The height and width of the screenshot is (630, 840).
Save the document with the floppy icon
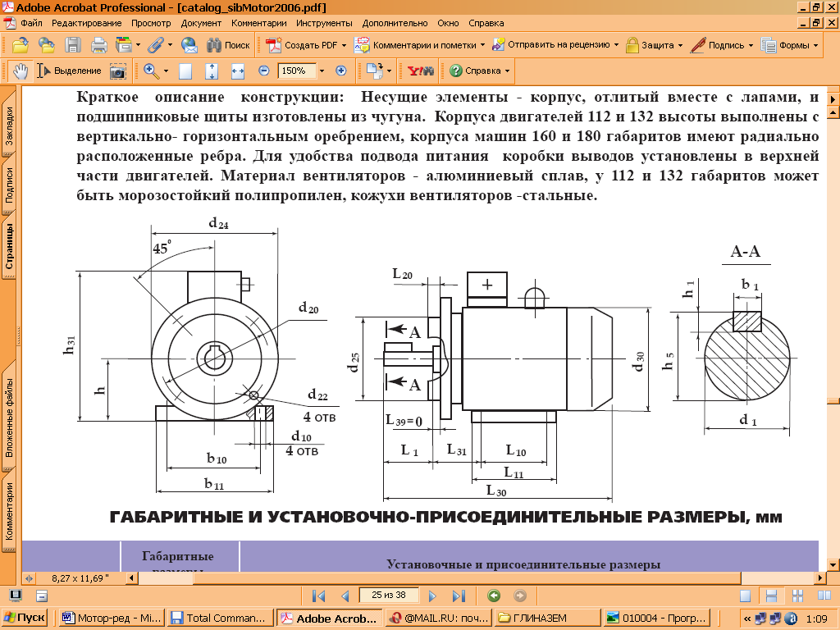(73, 45)
